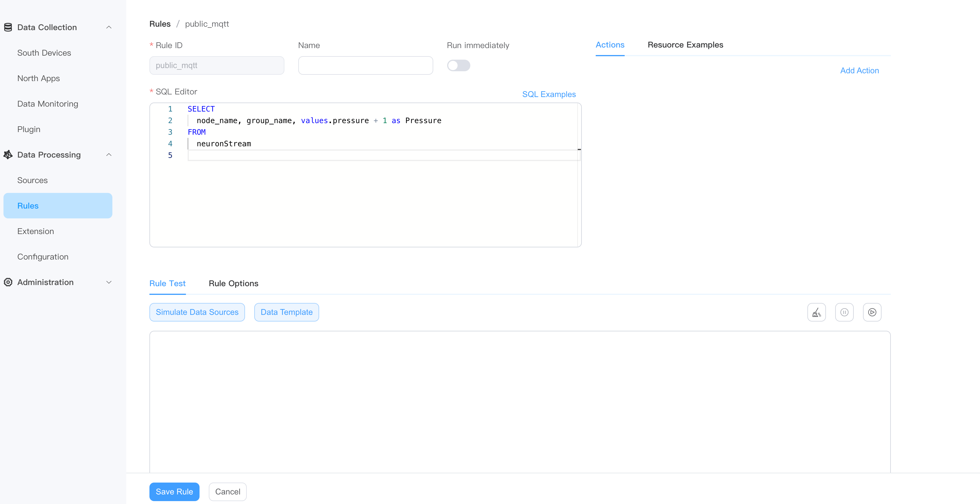The width and height of the screenshot is (980, 504).
Task: Click the Save Rule button
Action: 174,492
